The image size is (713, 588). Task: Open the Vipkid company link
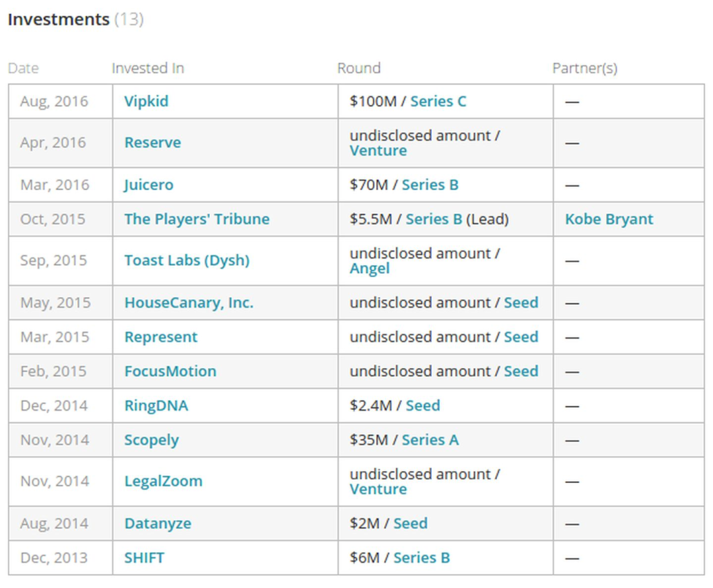146,101
